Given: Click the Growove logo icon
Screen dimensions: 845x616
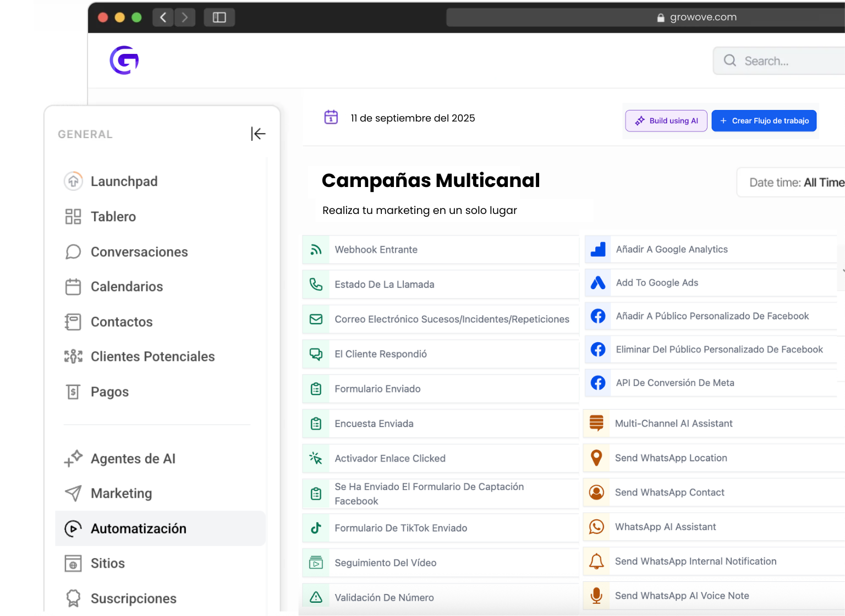Looking at the screenshot, I should (124, 60).
